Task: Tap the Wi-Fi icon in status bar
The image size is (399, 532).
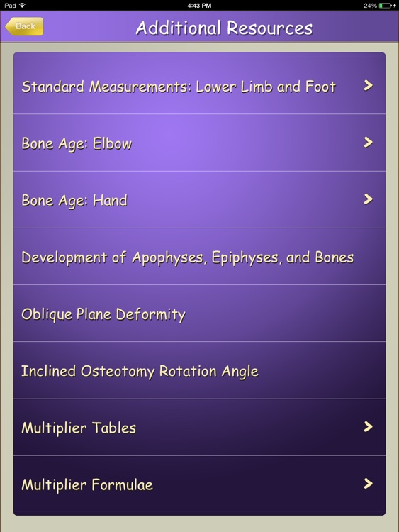Action: pyautogui.click(x=22, y=5)
